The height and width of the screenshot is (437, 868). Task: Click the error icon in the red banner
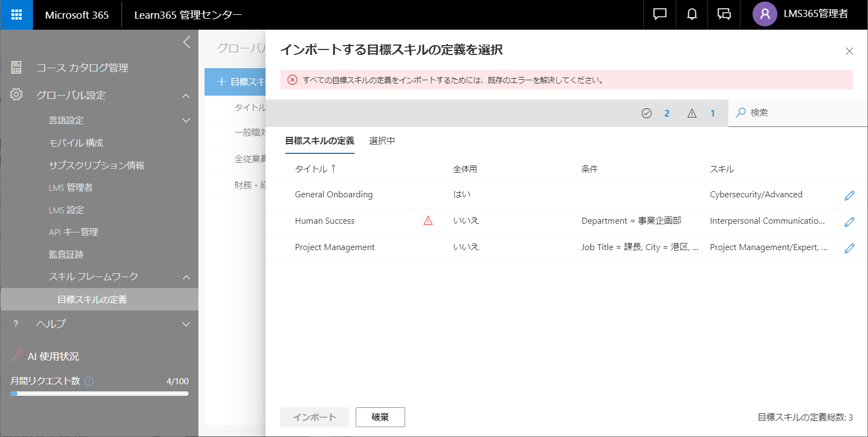point(292,80)
